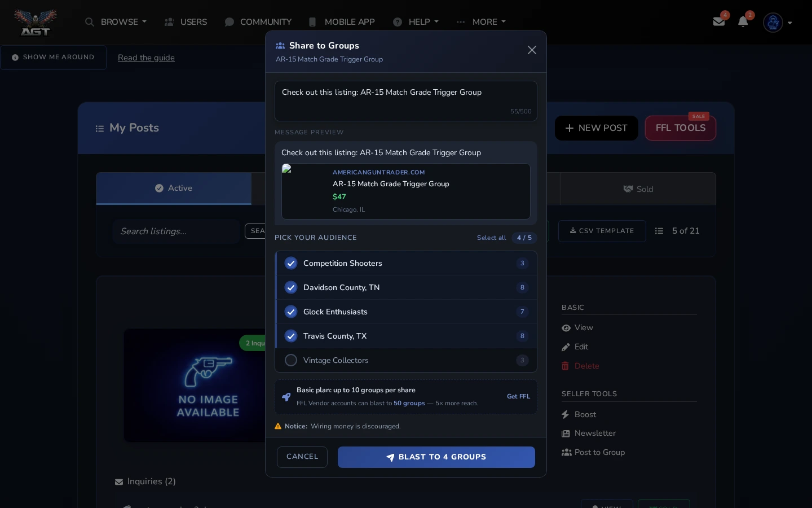Viewport: 812px width, 508px height.
Task: Uncheck Davidson County, TN group
Action: [x=291, y=287]
